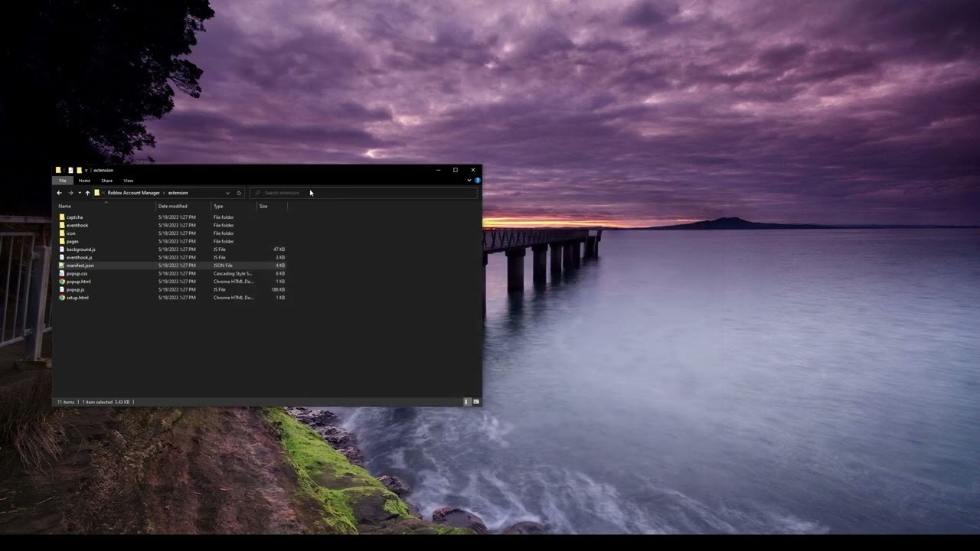Navigate to Roblox Account Manager breadcrumb
Screen dimensions: 980x551
(134, 193)
